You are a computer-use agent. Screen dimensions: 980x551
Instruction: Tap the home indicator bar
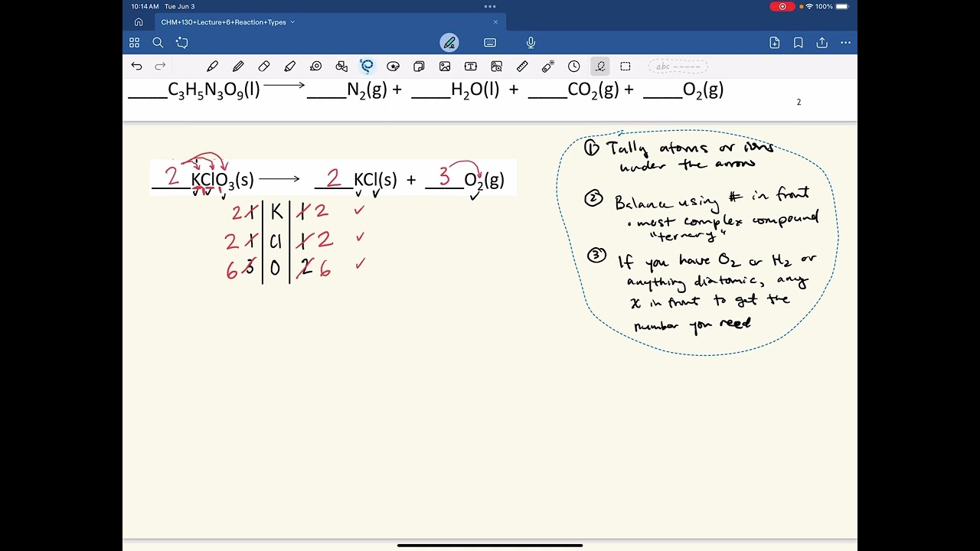(x=490, y=546)
